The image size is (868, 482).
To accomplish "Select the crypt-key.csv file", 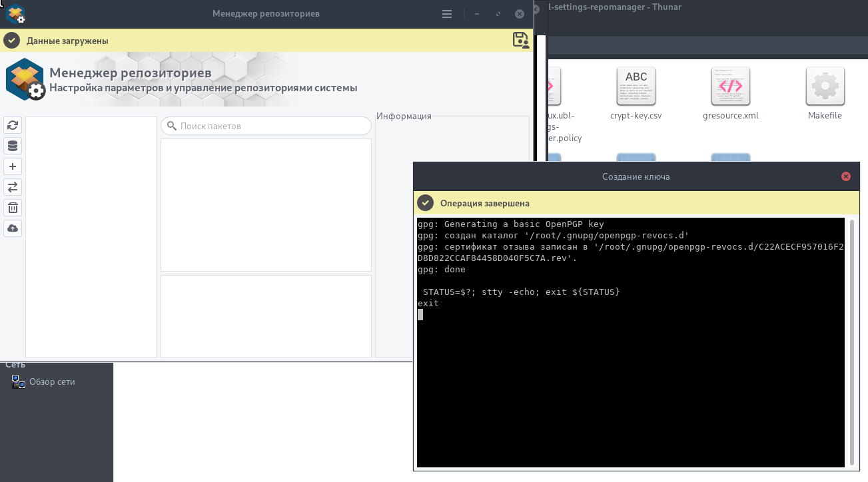I will pos(636,93).
